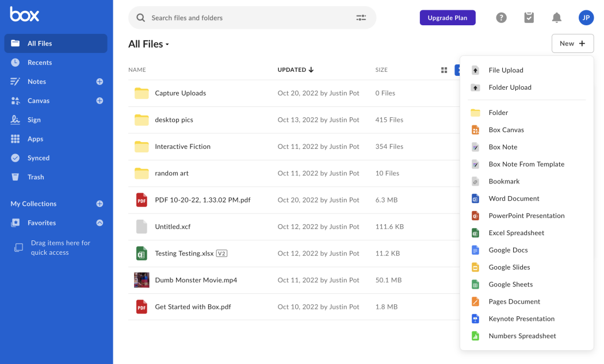Add a new canvas with plus icon
Screen dimensions: 604x364
tap(100, 101)
